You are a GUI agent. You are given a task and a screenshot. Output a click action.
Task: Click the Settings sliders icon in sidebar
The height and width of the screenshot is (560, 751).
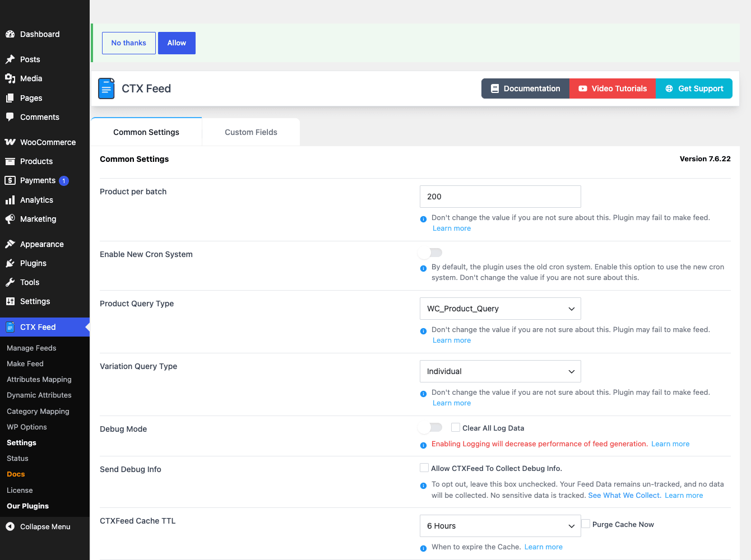[x=10, y=301]
